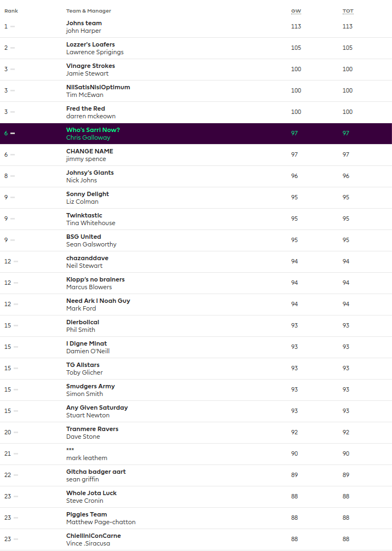This screenshot has height=551, width=392.
Task: Click the rank icon beside Tranmere Ravers
Action: (x=16, y=432)
